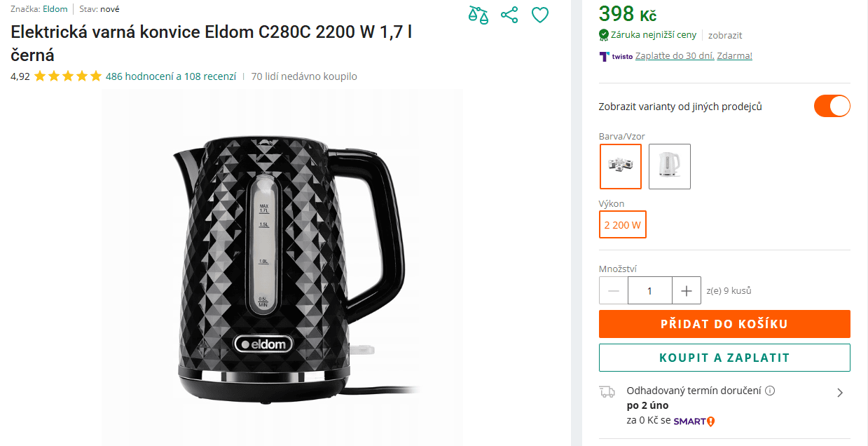Decrease quantity with the minus button
The height and width of the screenshot is (446, 868).
coord(612,290)
